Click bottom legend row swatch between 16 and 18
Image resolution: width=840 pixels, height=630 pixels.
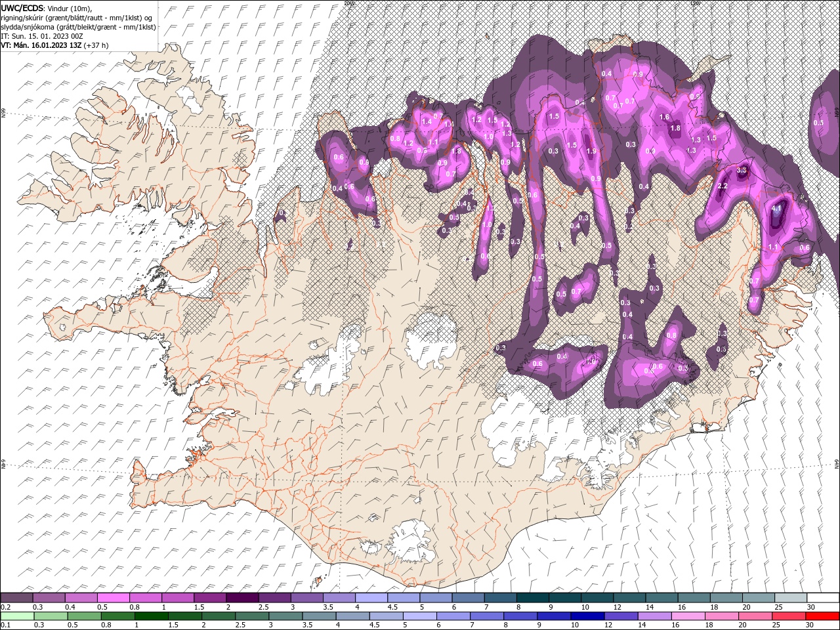687,616
